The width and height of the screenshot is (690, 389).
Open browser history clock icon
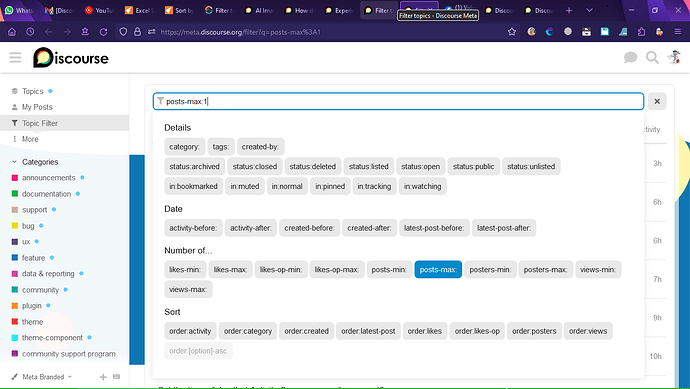click(x=30, y=32)
